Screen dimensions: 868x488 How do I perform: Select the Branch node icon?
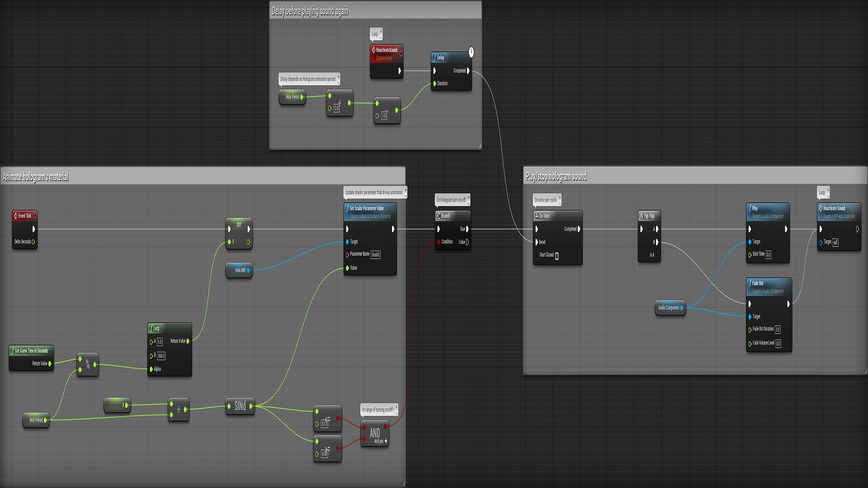[x=438, y=216]
